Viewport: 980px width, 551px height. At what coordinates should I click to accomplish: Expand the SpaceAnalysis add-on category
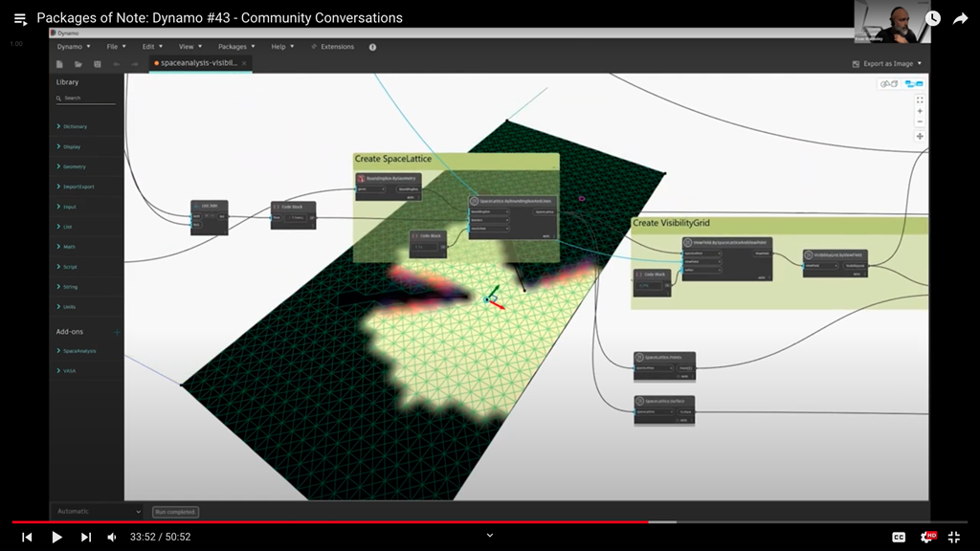click(78, 351)
